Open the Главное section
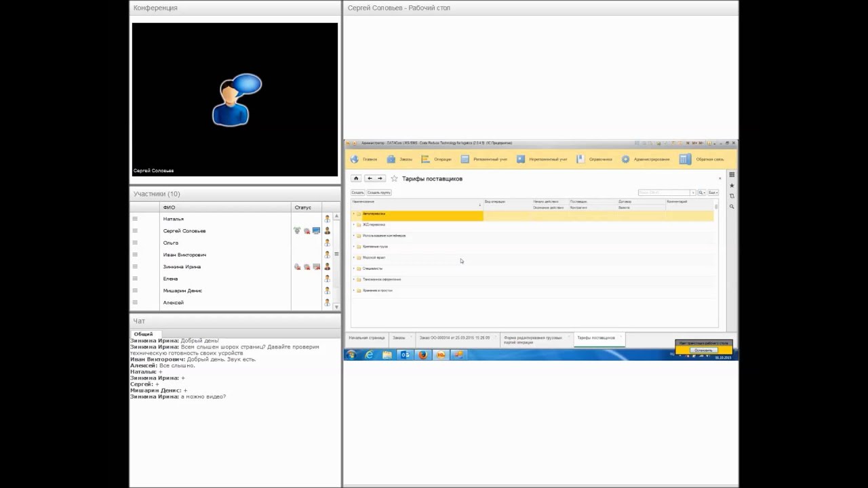Viewport: 868px width, 488px height. pyautogui.click(x=363, y=159)
